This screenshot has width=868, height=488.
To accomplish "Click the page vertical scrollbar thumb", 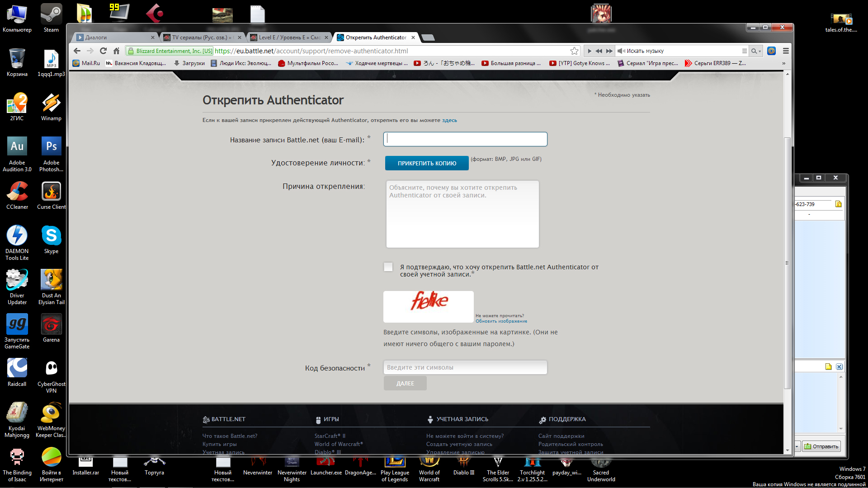I will [x=787, y=262].
